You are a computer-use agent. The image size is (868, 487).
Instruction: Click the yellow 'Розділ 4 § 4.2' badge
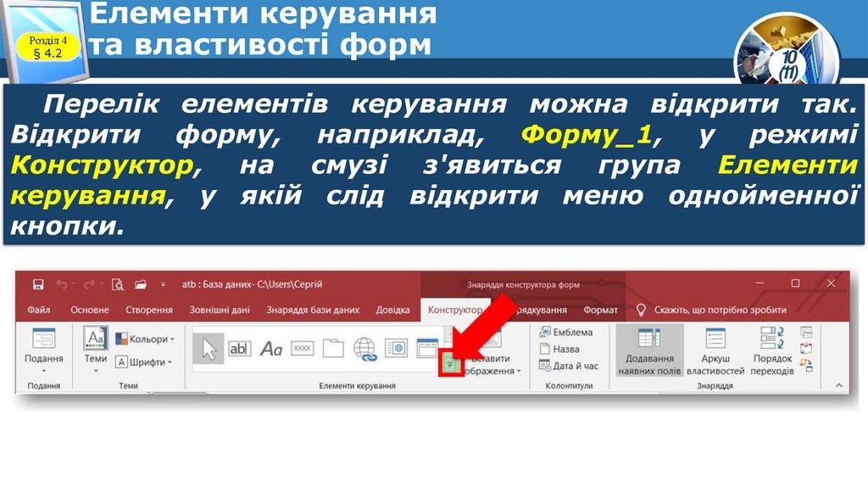[x=48, y=47]
